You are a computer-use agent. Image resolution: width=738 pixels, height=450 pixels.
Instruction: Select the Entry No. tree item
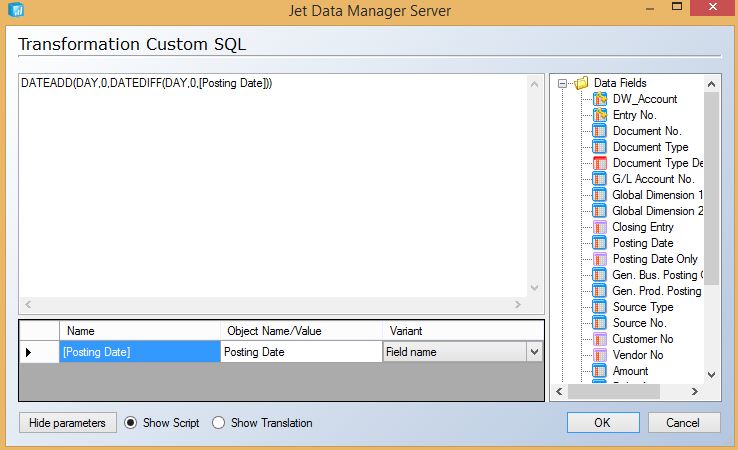click(x=634, y=115)
